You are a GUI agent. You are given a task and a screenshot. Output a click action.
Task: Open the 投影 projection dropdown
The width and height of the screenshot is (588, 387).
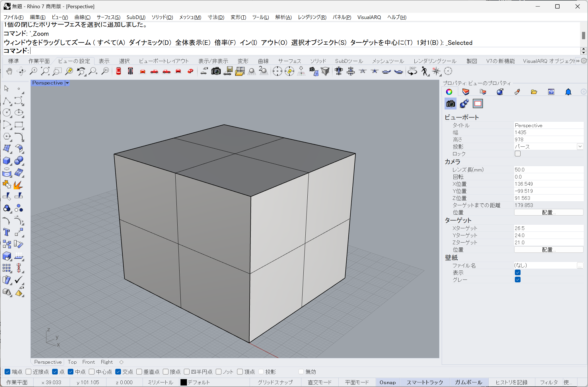point(580,146)
